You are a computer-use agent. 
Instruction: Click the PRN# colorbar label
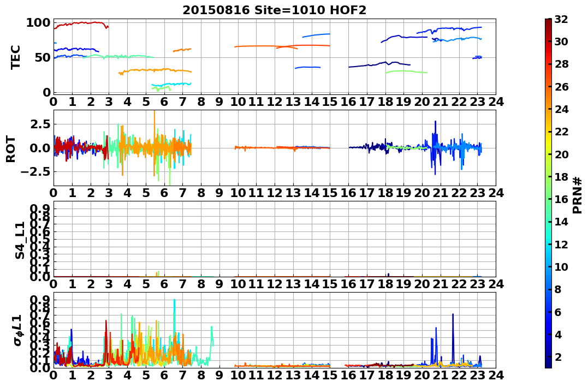pyautogui.click(x=578, y=195)
